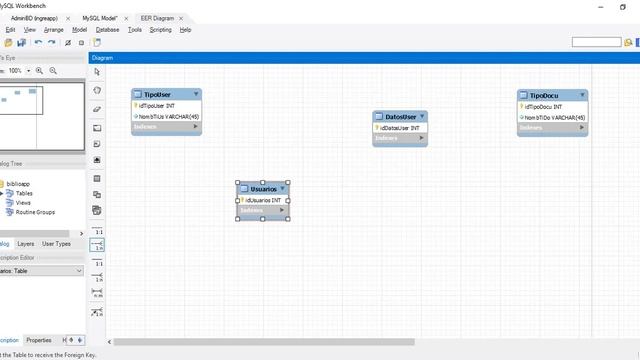Viewport: 640px width, 360px height.
Task: Select the new layer tool
Action: (97, 128)
